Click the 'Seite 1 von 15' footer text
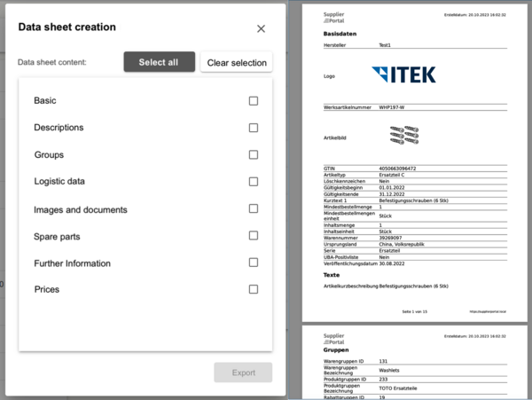Screen dimensions: 532x400 [415, 311]
